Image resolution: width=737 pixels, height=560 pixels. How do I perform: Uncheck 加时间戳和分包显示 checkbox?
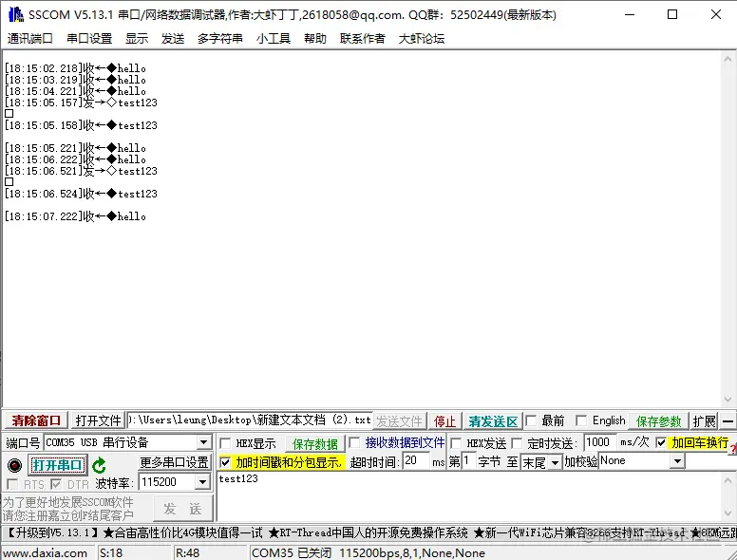[x=226, y=462]
